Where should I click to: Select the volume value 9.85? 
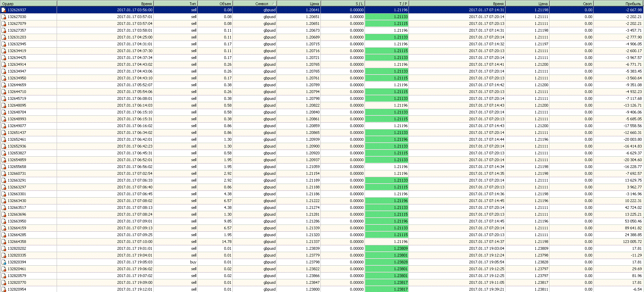pyautogui.click(x=228, y=221)
